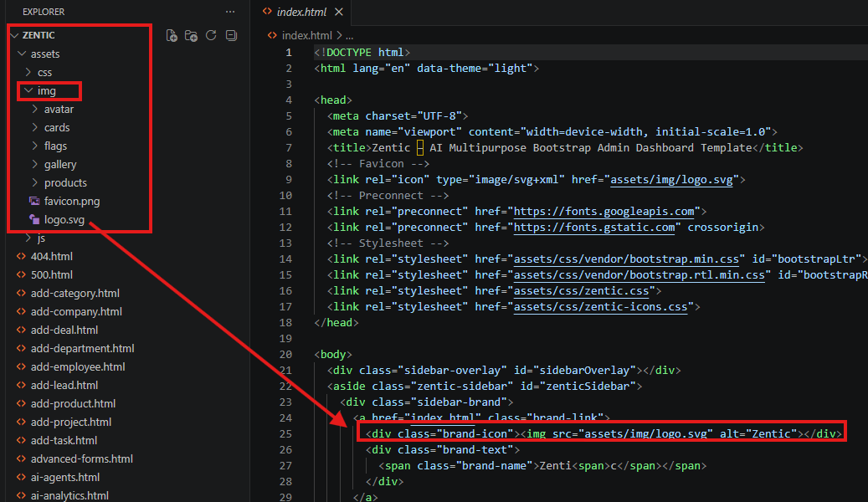
Task: Follow the bootstrap.min.css link on line 14
Action: tap(626, 259)
